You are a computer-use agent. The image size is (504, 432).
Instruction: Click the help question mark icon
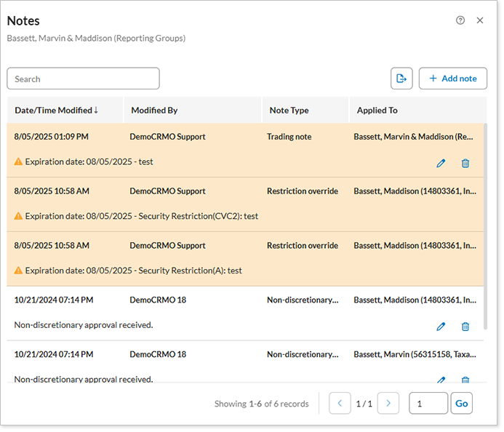coord(460,20)
